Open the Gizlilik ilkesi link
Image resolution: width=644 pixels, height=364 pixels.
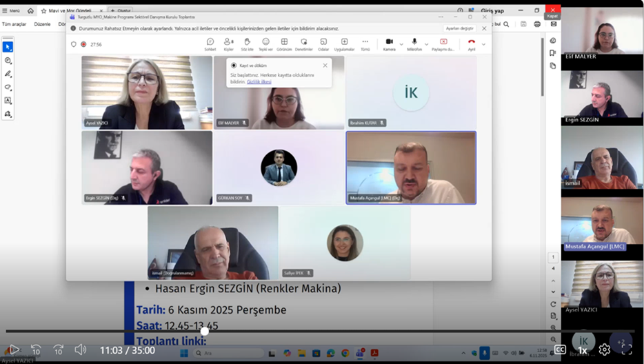[x=259, y=81]
